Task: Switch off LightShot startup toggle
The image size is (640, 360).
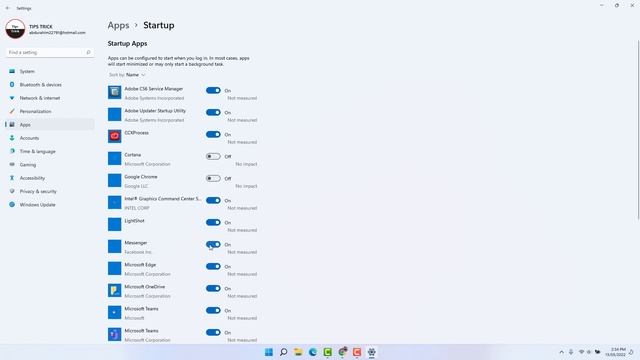Action: click(x=213, y=222)
